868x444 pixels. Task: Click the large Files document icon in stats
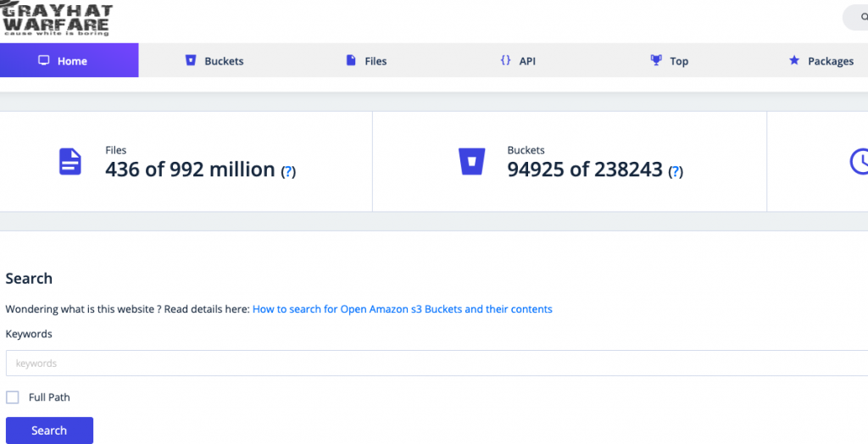(70, 162)
